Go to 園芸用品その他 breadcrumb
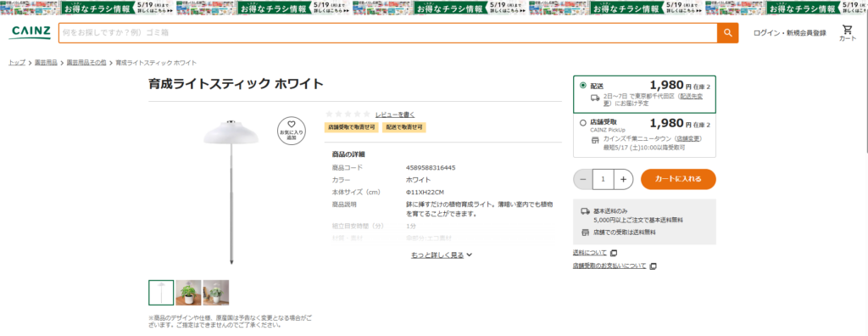This screenshot has height=336, width=868. pos(86,63)
